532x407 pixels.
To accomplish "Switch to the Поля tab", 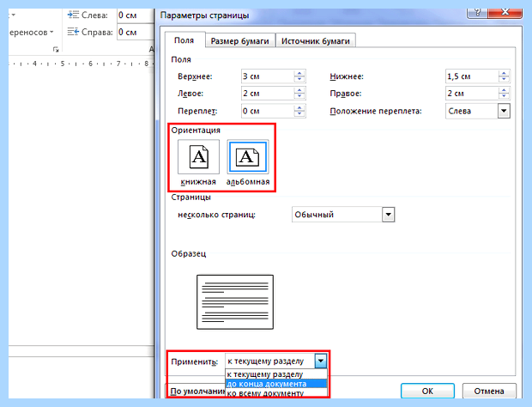I will (184, 40).
